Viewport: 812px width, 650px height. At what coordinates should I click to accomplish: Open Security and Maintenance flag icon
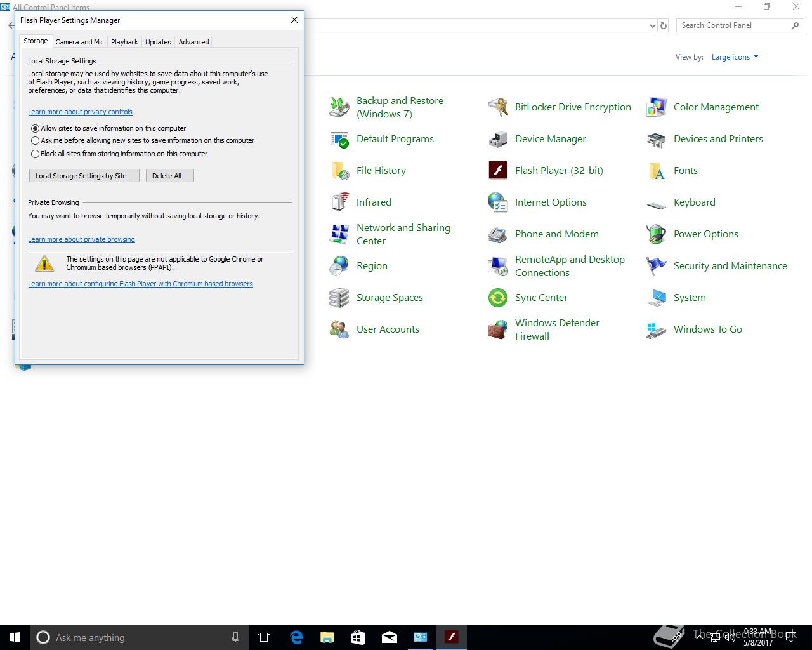click(x=657, y=266)
